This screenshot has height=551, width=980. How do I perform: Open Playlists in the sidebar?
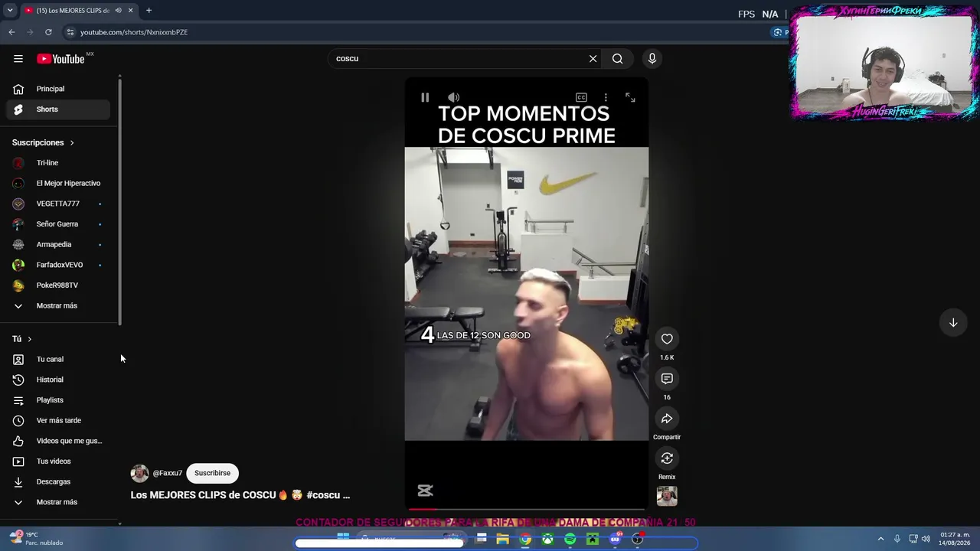click(58, 400)
